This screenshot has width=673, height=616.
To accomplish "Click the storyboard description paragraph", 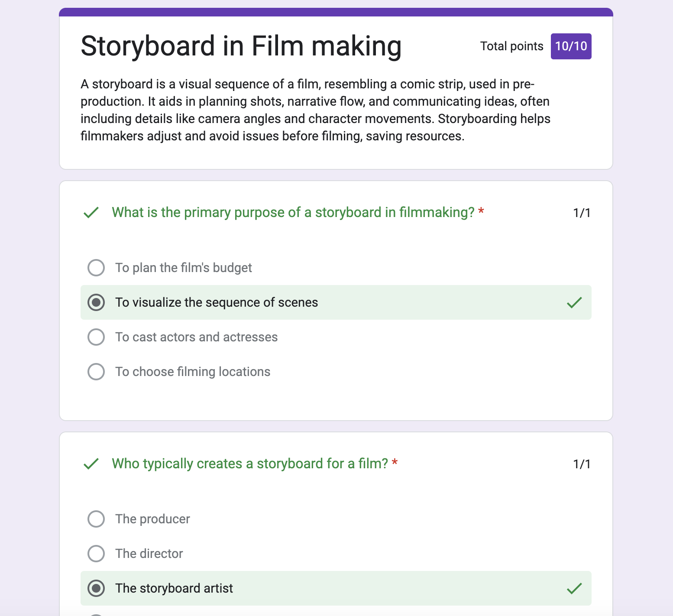I will point(315,110).
